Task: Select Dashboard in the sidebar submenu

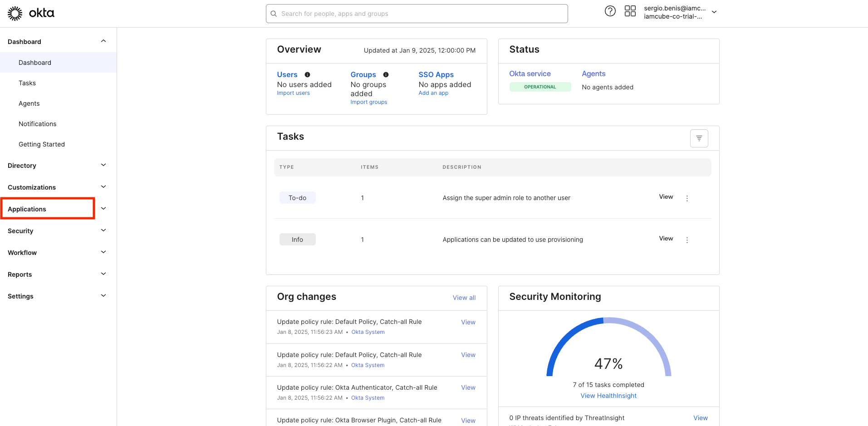Action: (x=58, y=63)
